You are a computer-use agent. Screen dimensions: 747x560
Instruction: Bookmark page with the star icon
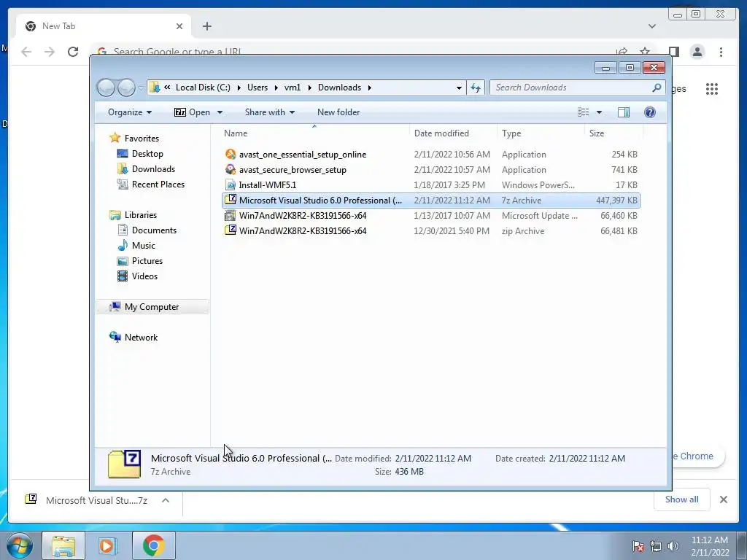point(645,52)
